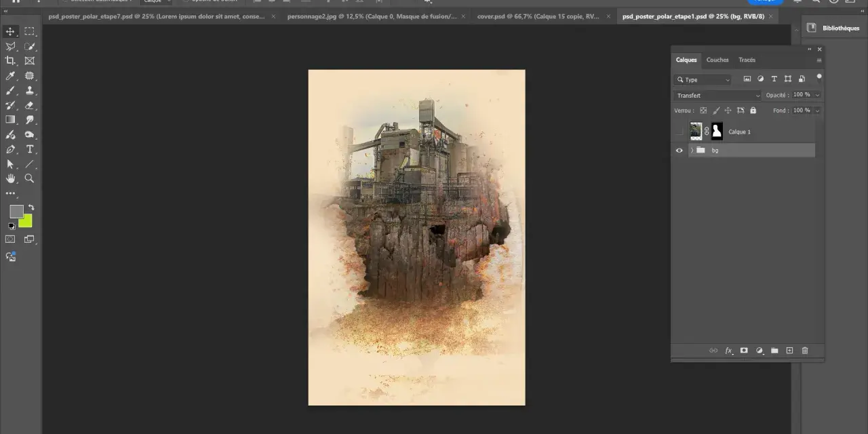
Task: Lock position move icon
Action: tap(728, 111)
